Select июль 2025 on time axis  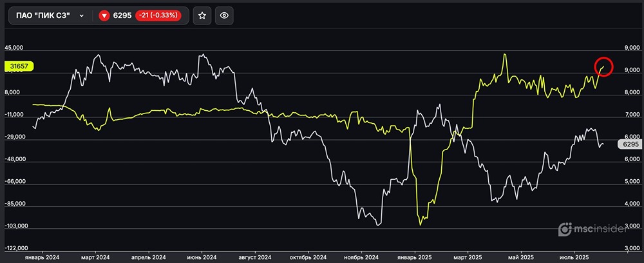574,257
